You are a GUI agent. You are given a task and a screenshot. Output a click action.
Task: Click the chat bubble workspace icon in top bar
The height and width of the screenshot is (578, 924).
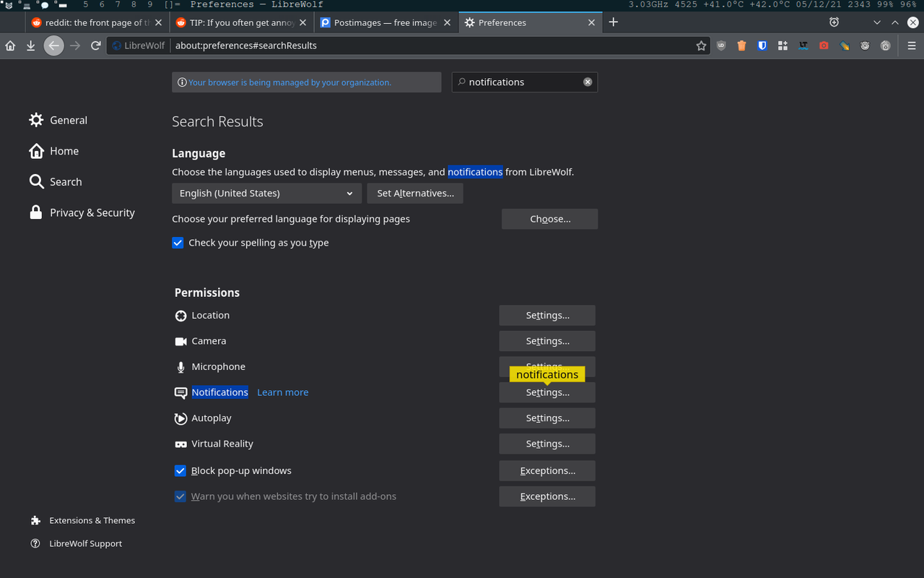[x=45, y=4]
